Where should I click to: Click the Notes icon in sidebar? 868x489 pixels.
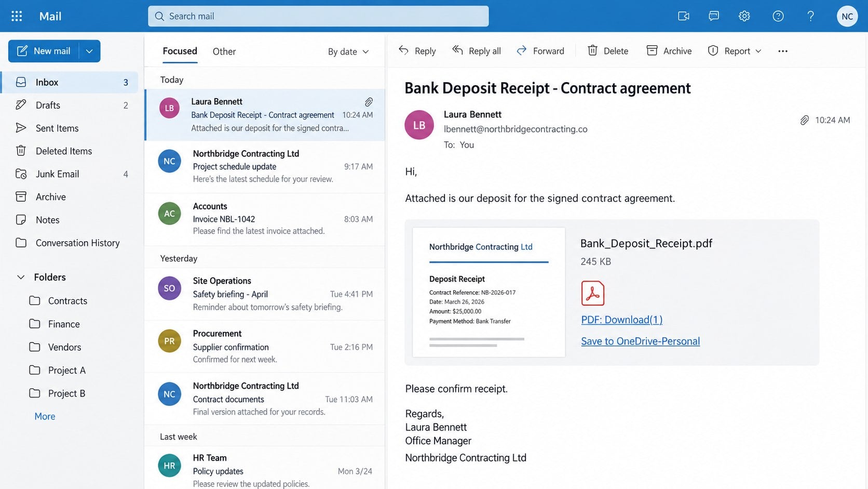21,219
